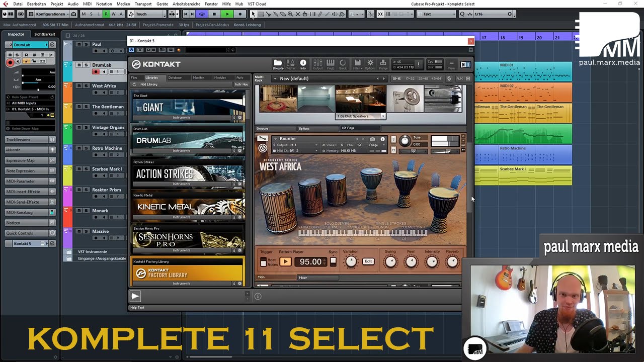The height and width of the screenshot is (362, 644).
Task: Solo the DrumLab track
Action: pos(86,65)
